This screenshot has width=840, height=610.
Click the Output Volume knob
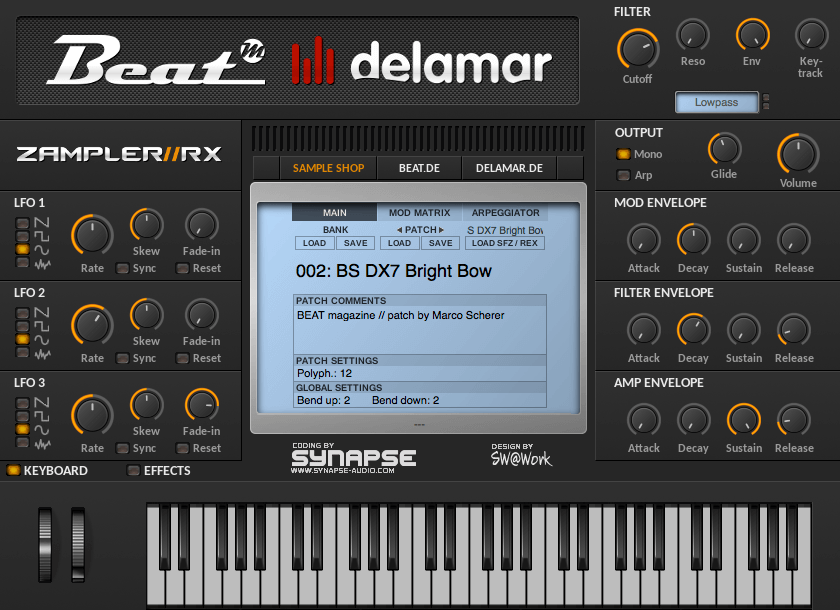click(x=798, y=154)
